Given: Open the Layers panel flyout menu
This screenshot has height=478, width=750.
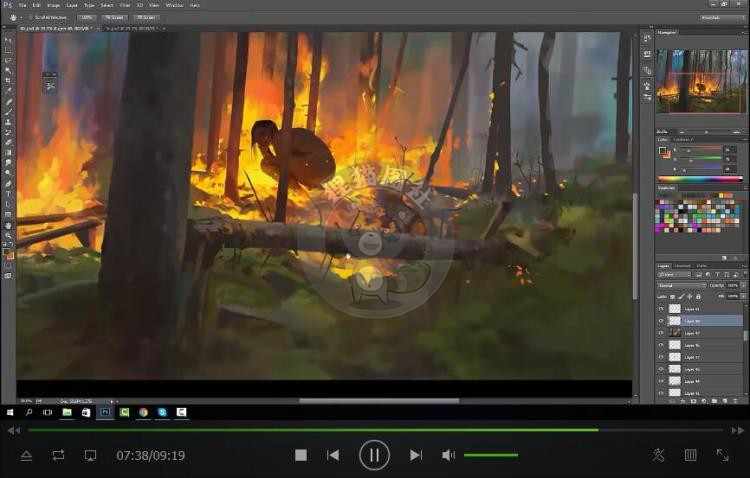Looking at the screenshot, I should 744,266.
